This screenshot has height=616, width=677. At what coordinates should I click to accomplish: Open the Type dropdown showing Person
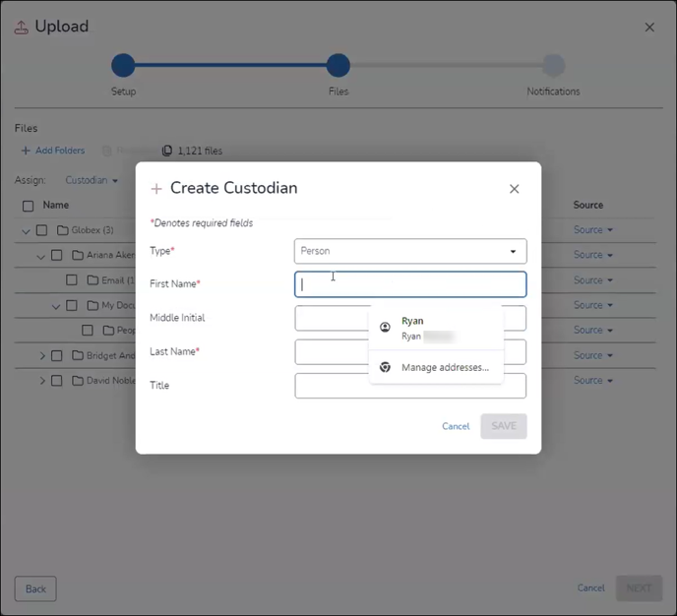click(409, 251)
